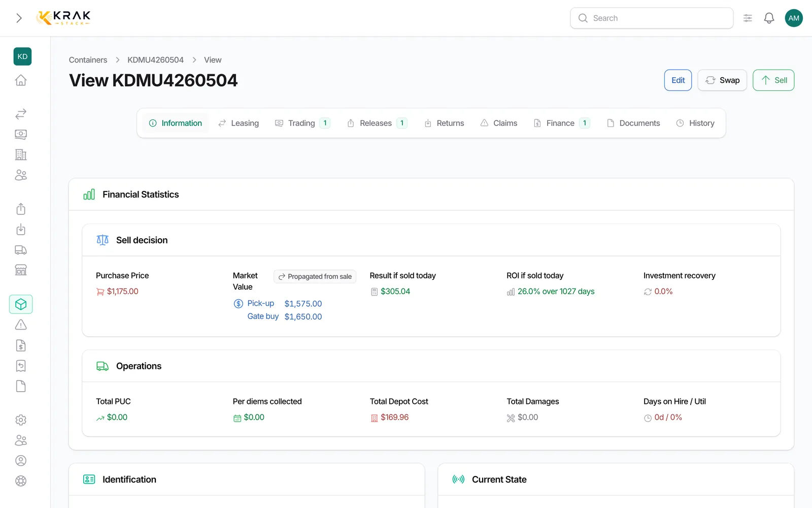Open the AM user avatar menu
Image resolution: width=812 pixels, height=508 pixels.
click(794, 18)
